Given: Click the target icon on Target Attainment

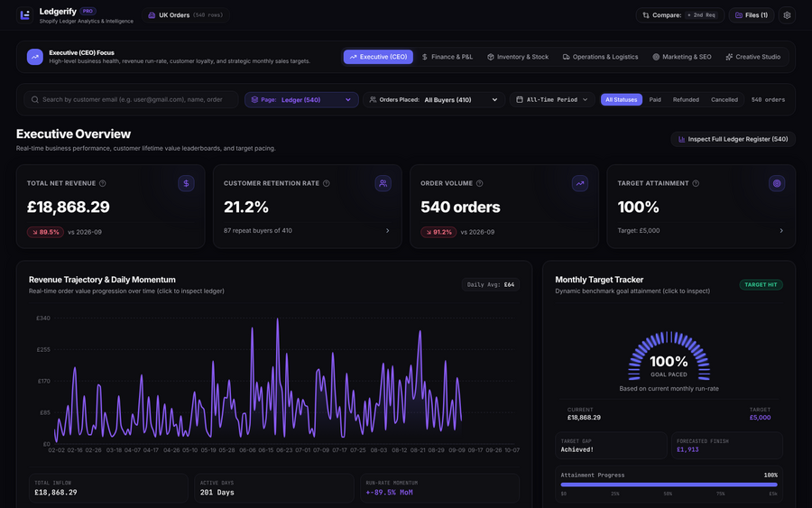Looking at the screenshot, I should pyautogui.click(x=776, y=183).
